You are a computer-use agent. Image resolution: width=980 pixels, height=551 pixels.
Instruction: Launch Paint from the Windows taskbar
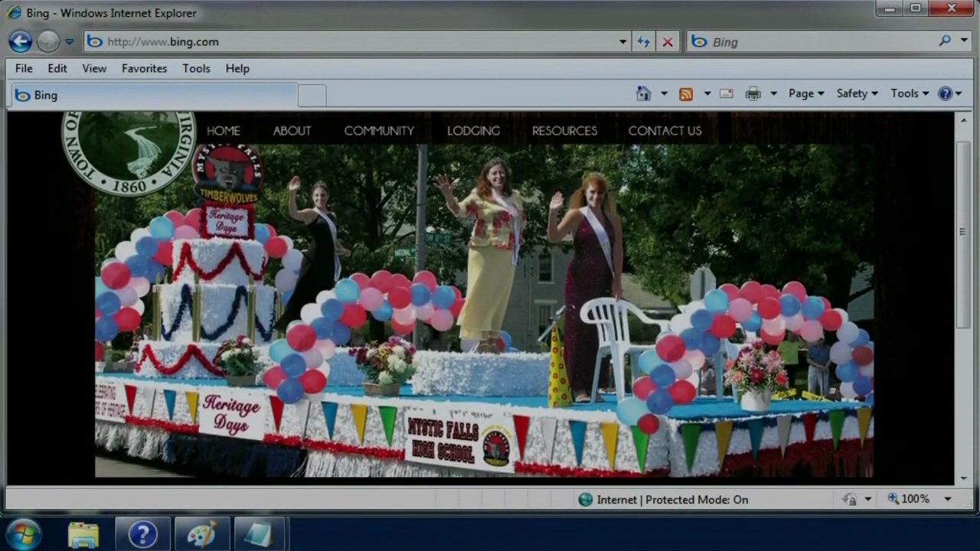click(201, 533)
